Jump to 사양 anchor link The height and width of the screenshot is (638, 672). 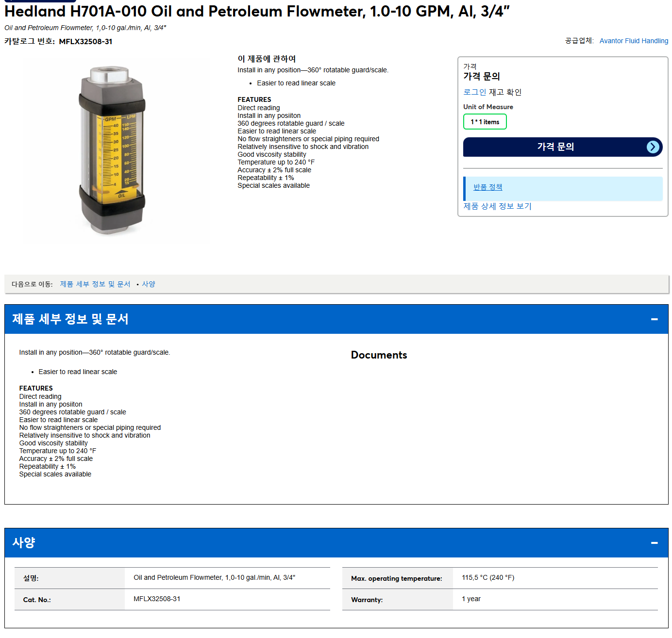pyautogui.click(x=149, y=284)
